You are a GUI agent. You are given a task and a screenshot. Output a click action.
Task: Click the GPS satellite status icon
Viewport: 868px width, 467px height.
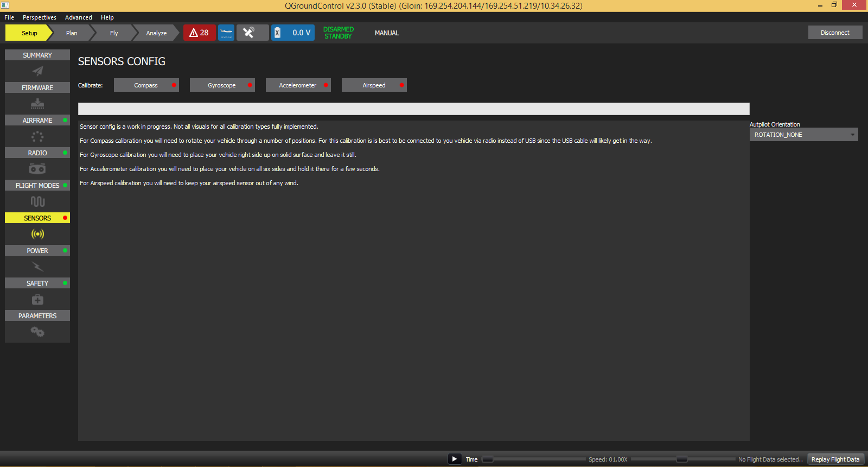click(249, 33)
